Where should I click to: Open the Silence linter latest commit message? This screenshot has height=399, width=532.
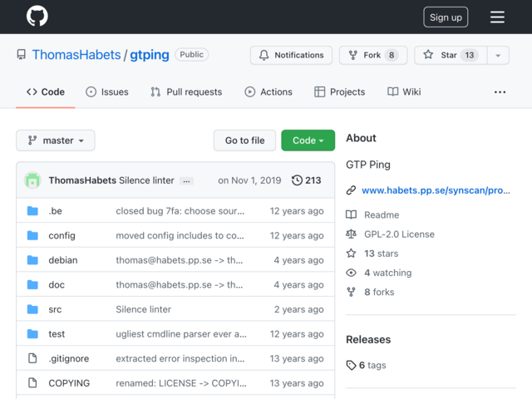point(146,180)
